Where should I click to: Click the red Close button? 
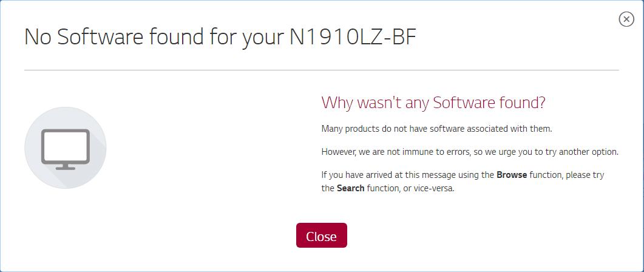322,236
